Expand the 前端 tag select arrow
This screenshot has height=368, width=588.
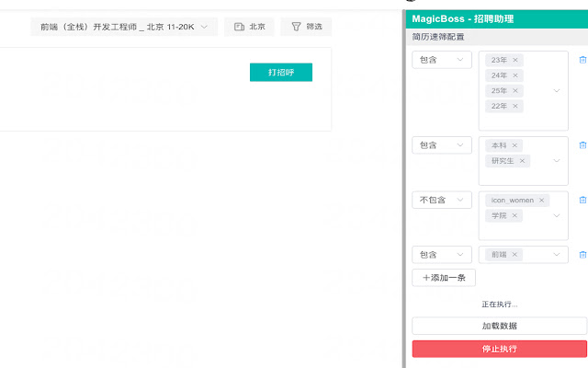[557, 255]
